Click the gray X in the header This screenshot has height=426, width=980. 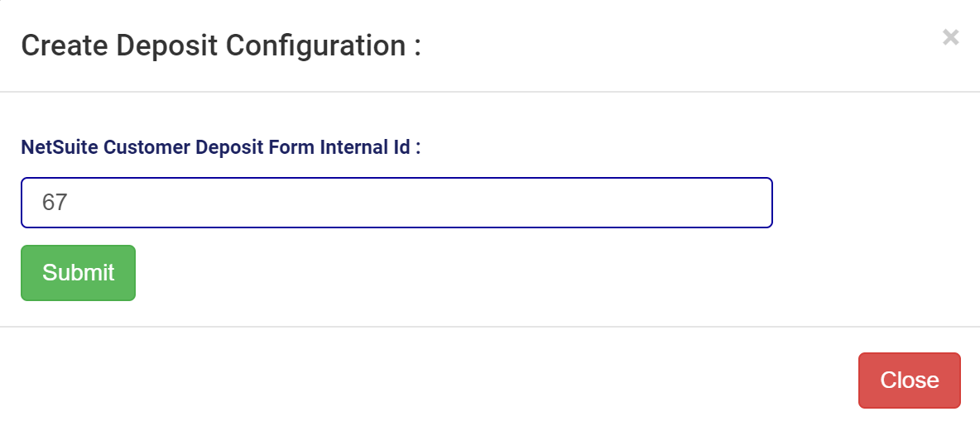(951, 37)
